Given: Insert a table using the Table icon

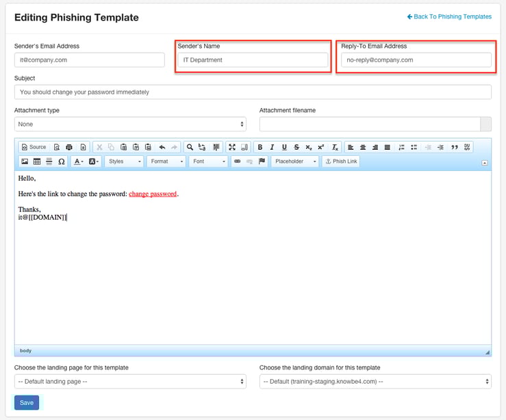Looking at the screenshot, I should 37,161.
